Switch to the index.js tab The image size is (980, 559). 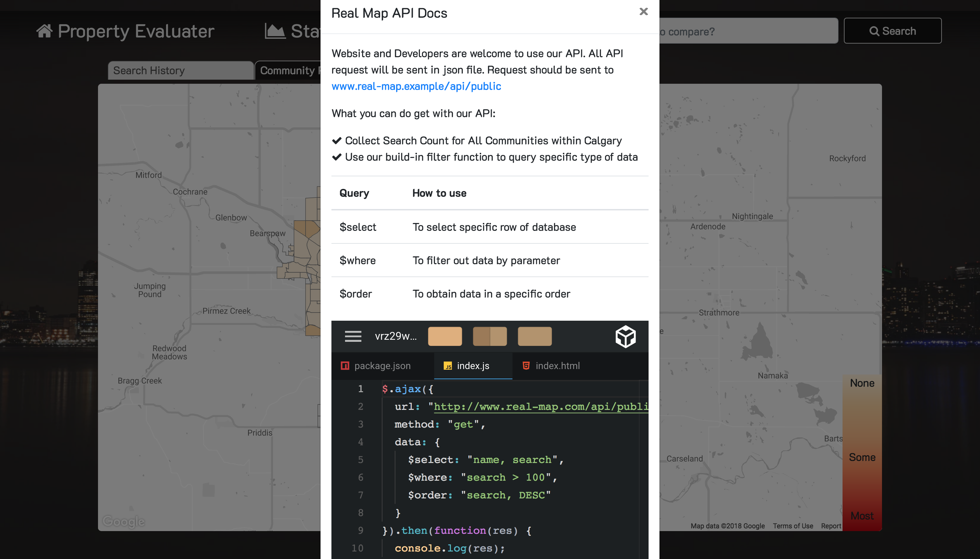(473, 366)
